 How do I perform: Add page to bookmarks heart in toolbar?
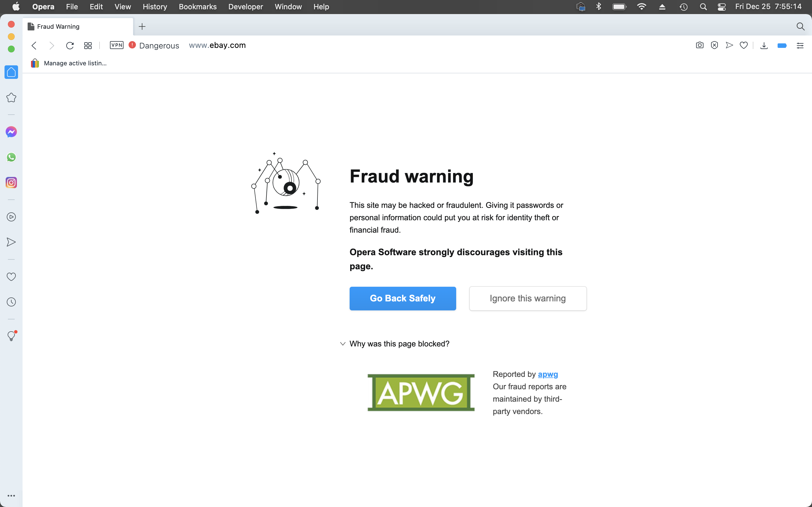pyautogui.click(x=744, y=45)
